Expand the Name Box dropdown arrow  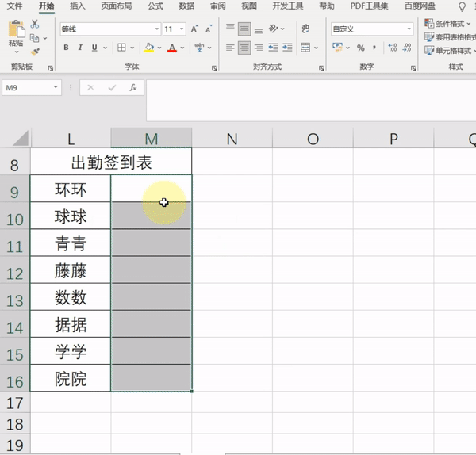point(56,87)
